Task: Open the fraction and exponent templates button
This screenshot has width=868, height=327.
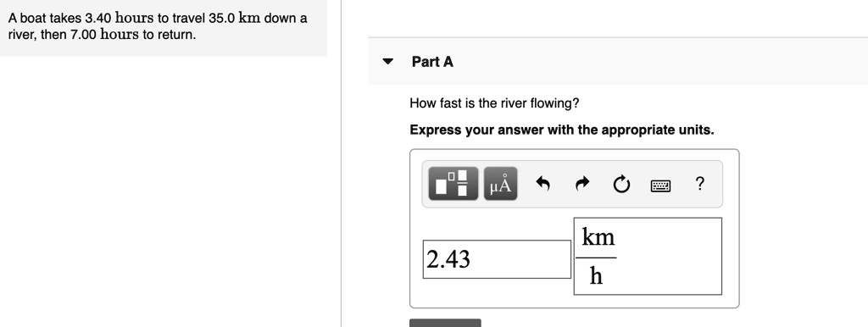Action: tap(453, 183)
